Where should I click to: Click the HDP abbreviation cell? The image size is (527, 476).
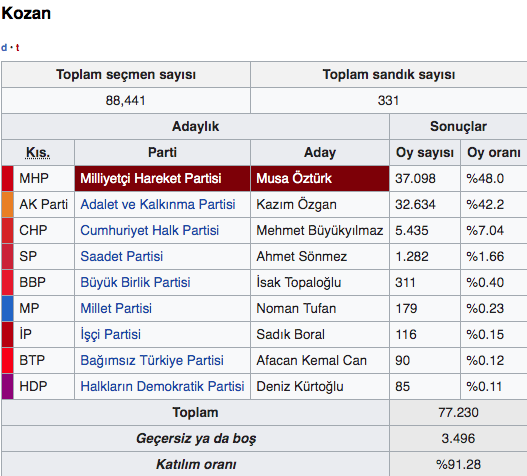(x=43, y=387)
